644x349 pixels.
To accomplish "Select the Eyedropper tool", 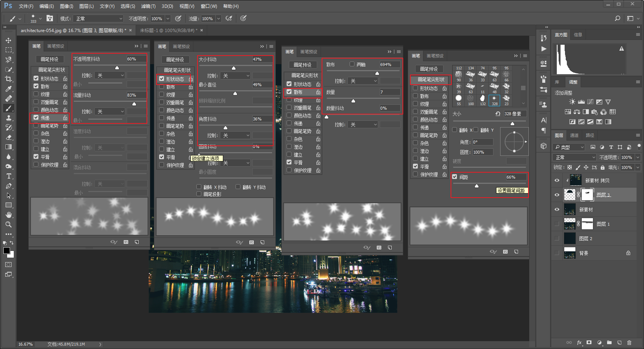I will point(9,89).
